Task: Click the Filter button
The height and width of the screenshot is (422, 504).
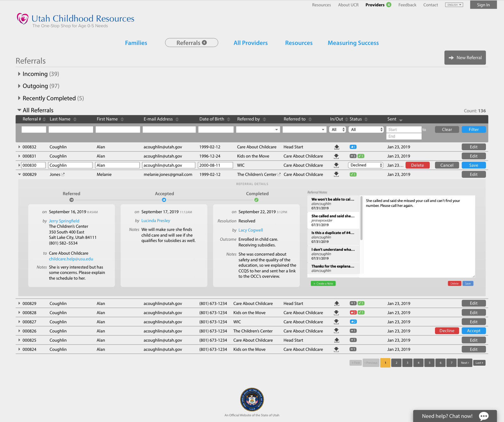Action: pyautogui.click(x=474, y=129)
